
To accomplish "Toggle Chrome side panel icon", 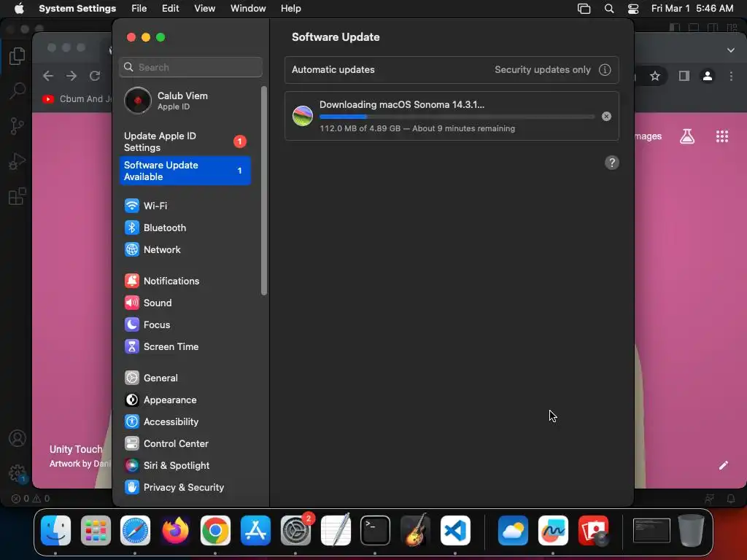I will point(684,76).
